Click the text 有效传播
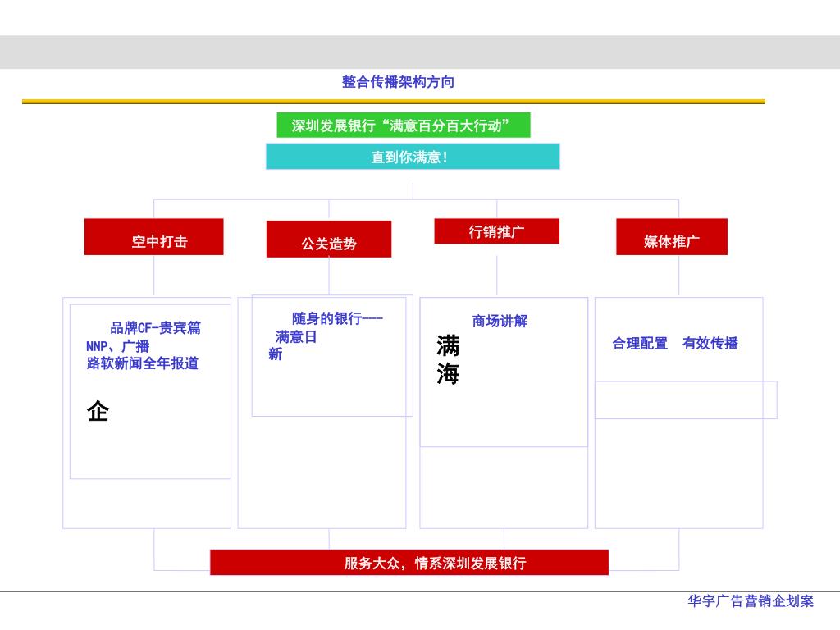The image size is (840, 630). click(710, 343)
